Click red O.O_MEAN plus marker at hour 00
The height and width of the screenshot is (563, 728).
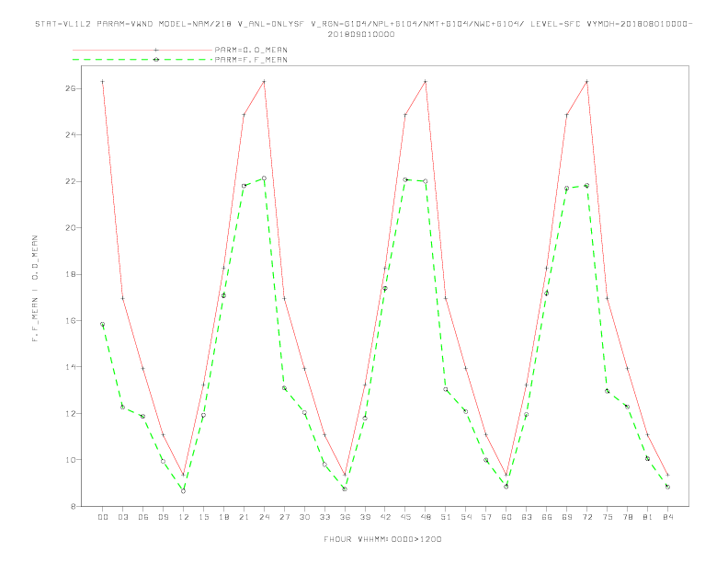click(103, 82)
